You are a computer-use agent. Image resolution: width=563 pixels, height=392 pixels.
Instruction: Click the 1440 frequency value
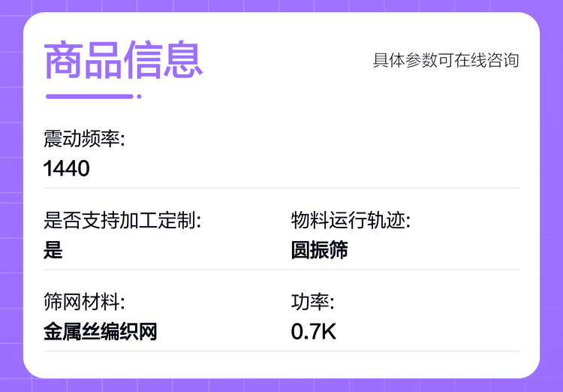point(67,167)
